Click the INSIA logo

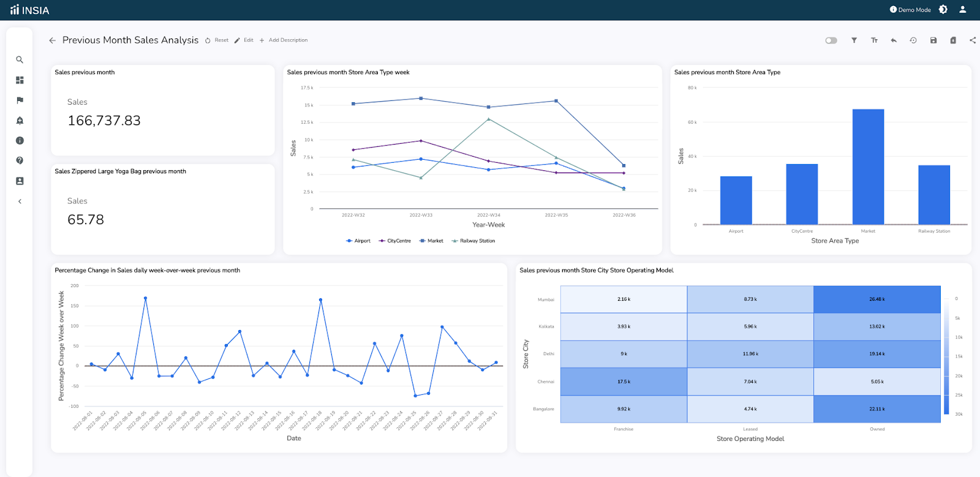(x=29, y=10)
